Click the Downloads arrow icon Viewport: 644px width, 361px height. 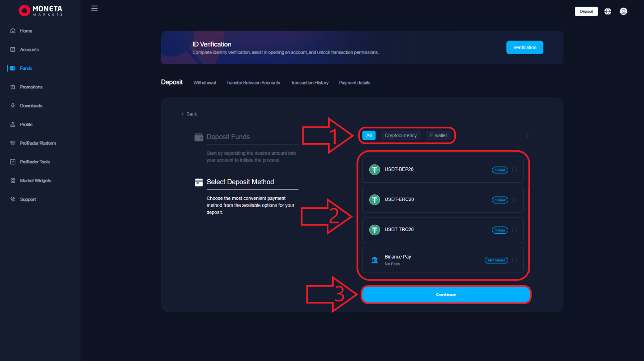[x=13, y=106]
